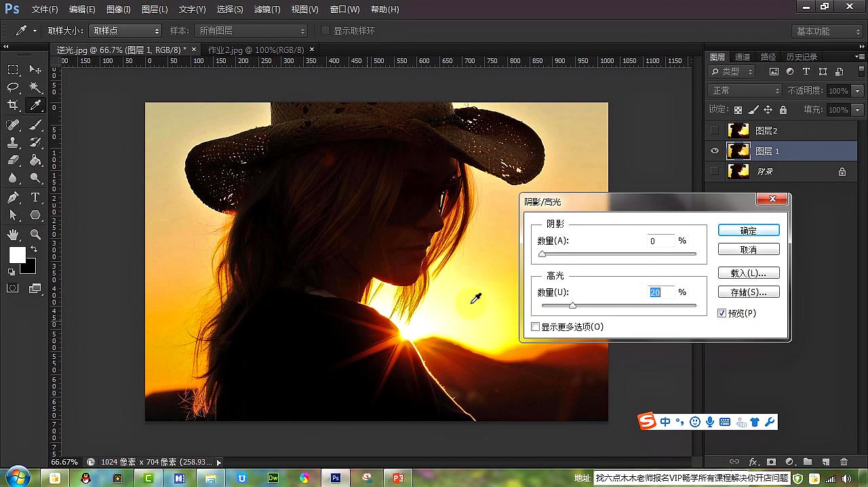
Task: Click the 确定 button in dialog
Action: 749,231
